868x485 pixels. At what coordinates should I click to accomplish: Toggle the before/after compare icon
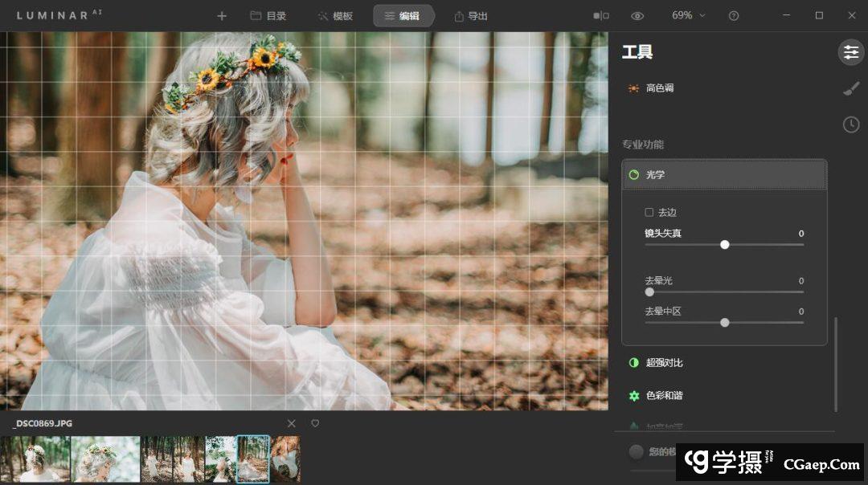click(600, 16)
